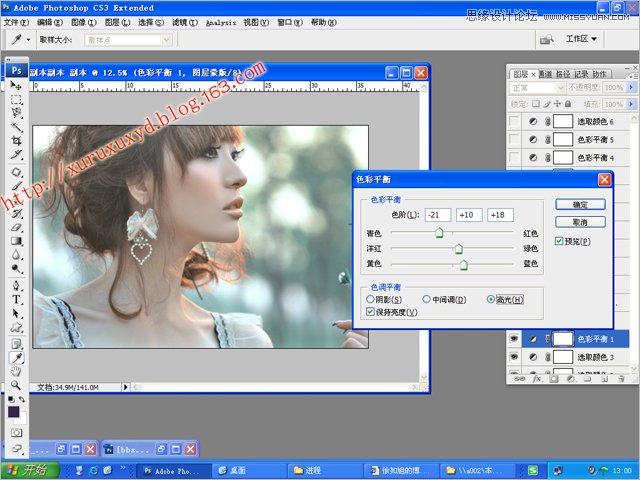
Task: Select the 高光(H) highlights radio button
Action: (x=491, y=299)
